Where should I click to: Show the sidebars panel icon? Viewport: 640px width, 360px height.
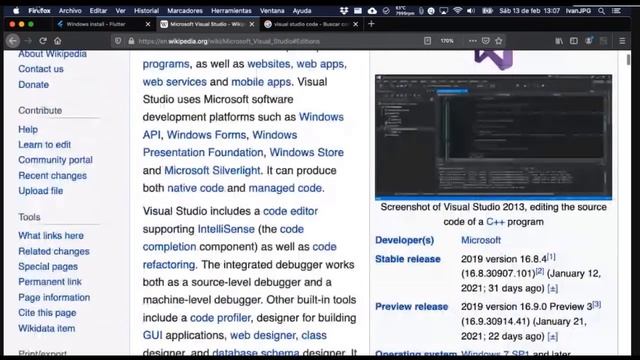coord(574,41)
